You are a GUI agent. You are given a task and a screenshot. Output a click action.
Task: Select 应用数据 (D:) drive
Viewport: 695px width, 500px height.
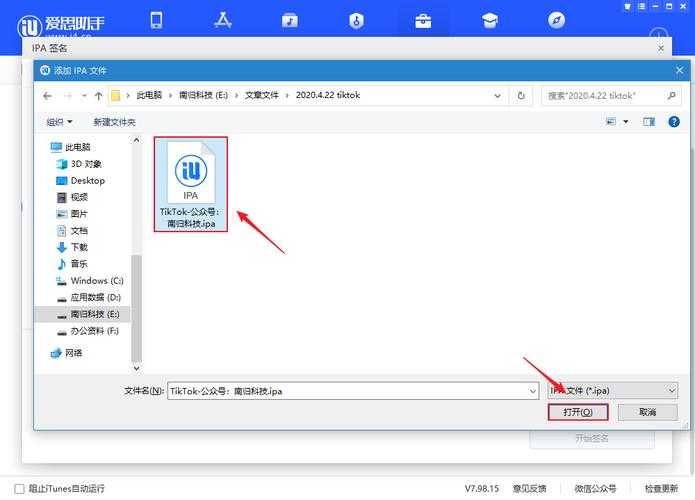[89, 297]
